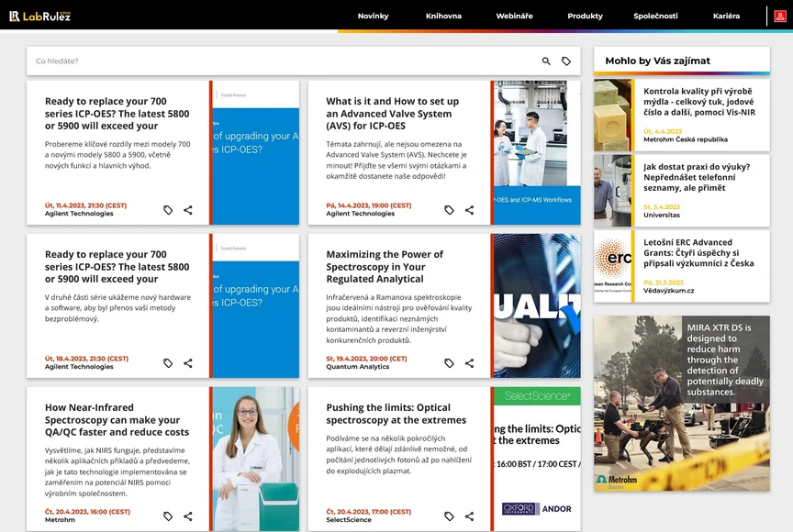Image resolution: width=793 pixels, height=532 pixels.
Task: Open 'Letošní ERC Advanced Grants' article
Action: tap(698, 252)
